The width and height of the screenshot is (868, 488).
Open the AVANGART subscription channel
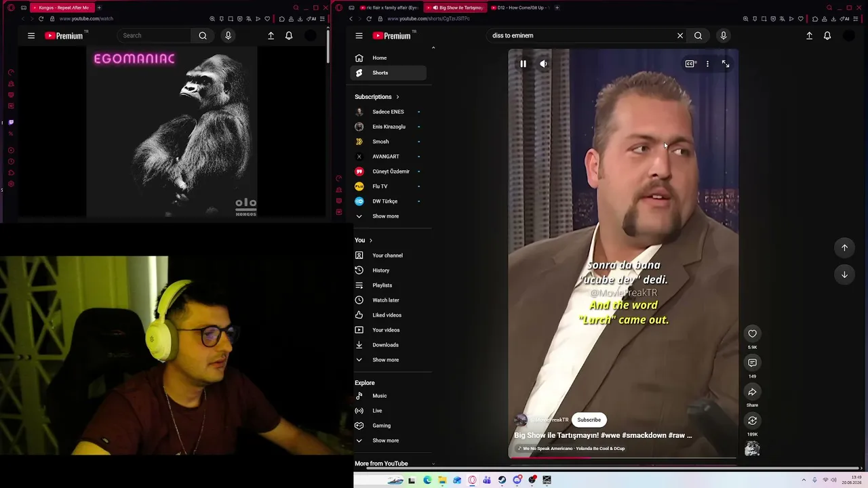pyautogui.click(x=389, y=157)
